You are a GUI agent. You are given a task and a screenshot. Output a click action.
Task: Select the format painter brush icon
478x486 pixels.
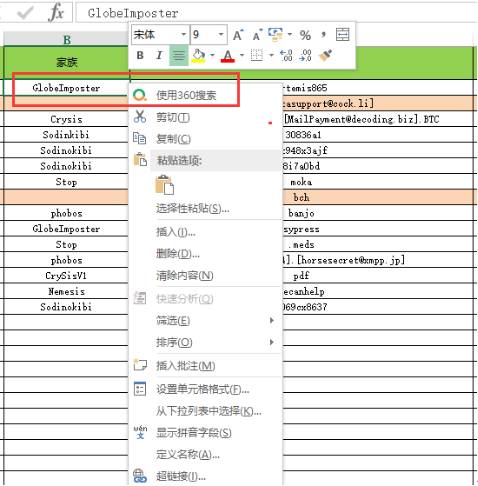(x=325, y=55)
